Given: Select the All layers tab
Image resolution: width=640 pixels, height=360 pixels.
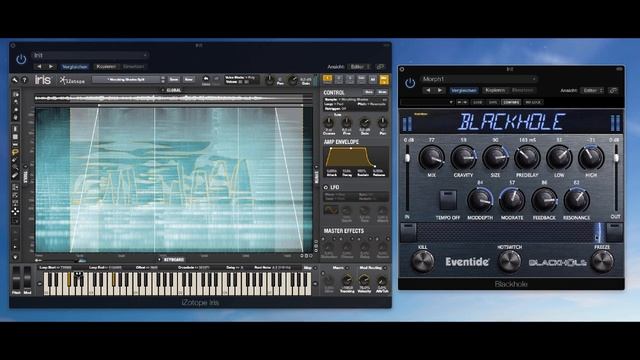Looking at the screenshot, I should tap(372, 79).
